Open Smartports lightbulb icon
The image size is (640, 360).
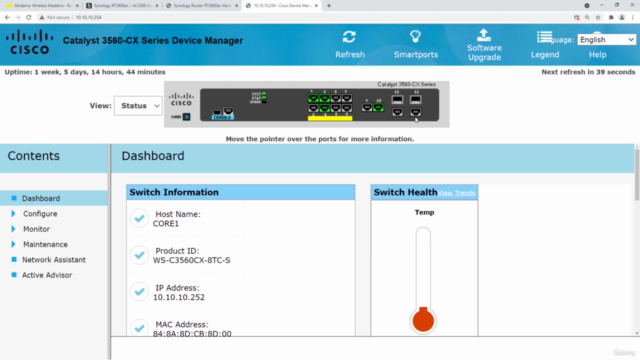416,37
